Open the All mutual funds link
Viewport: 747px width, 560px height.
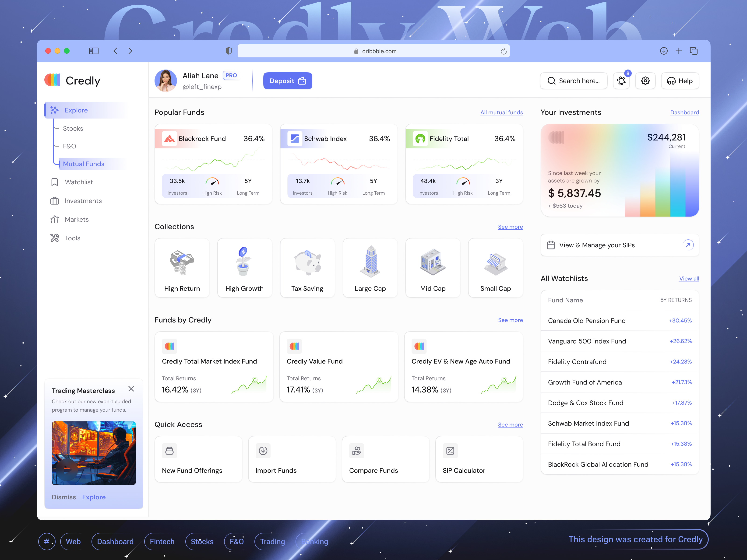tap(501, 112)
